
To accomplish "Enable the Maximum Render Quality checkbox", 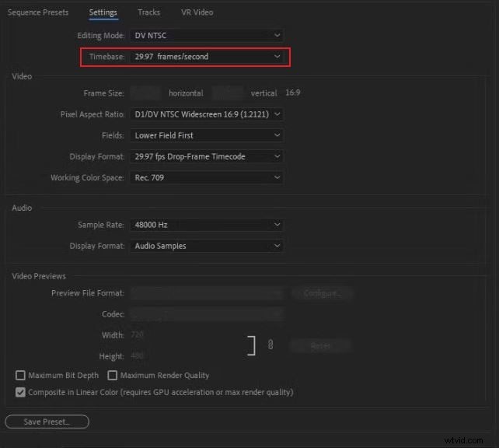I will click(113, 376).
